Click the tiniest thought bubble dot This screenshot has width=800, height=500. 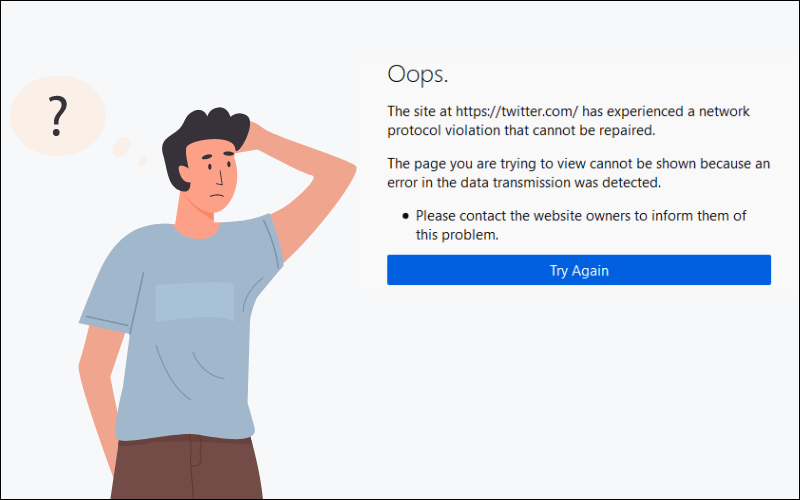pos(143,161)
